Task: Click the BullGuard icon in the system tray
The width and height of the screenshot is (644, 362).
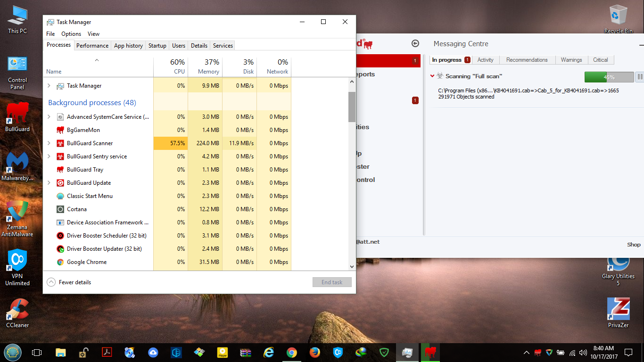Action: point(538,352)
